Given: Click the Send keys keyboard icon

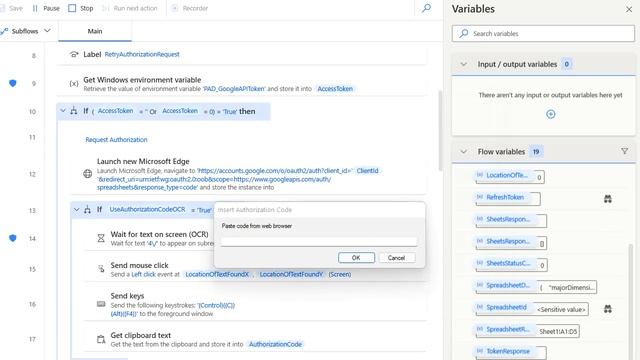Looking at the screenshot, I should tap(101, 304).
